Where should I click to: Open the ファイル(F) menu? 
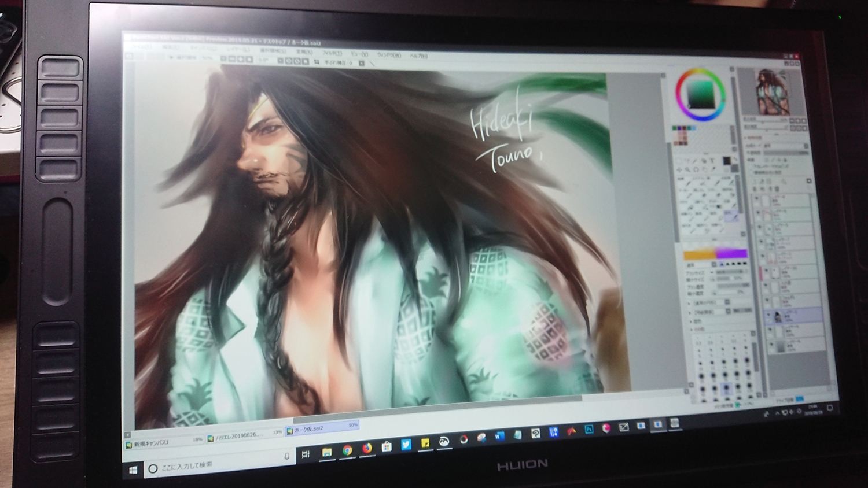coord(141,46)
